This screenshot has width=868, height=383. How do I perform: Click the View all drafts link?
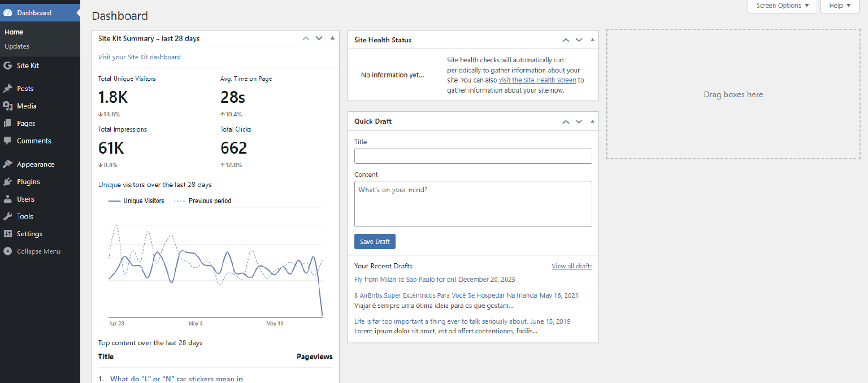[x=572, y=266]
